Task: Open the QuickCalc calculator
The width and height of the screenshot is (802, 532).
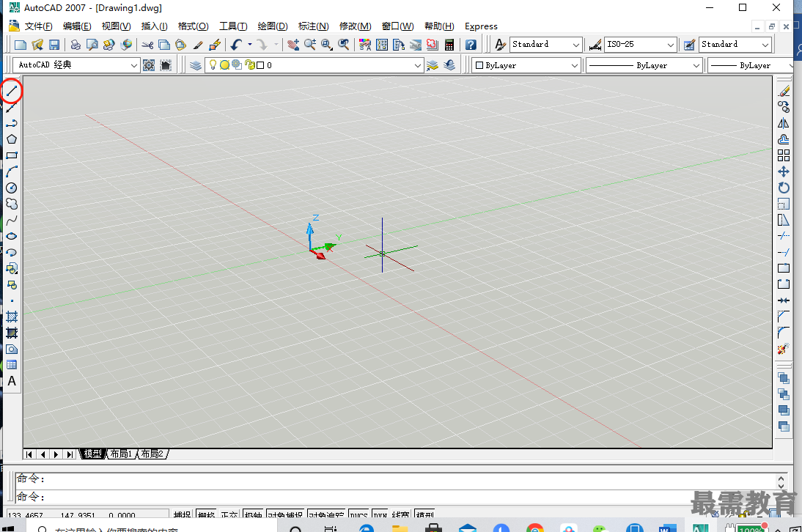Action: coord(449,45)
